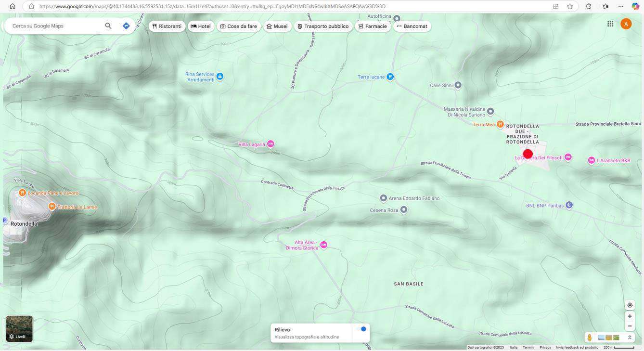Open the Google account avatar
This screenshot has height=351, width=644.
click(626, 24)
